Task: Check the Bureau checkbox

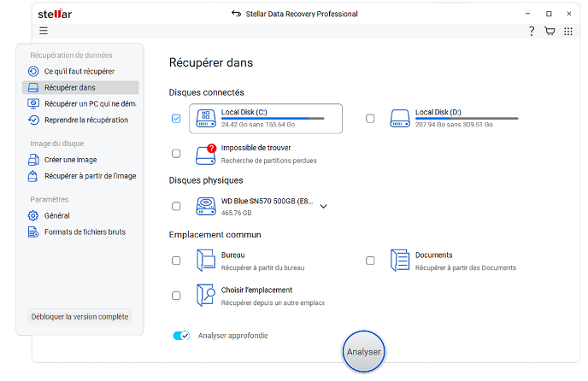Action: [x=176, y=261]
